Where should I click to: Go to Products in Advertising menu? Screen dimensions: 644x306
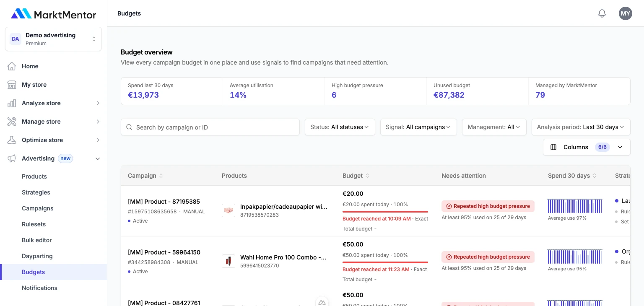pyautogui.click(x=34, y=176)
